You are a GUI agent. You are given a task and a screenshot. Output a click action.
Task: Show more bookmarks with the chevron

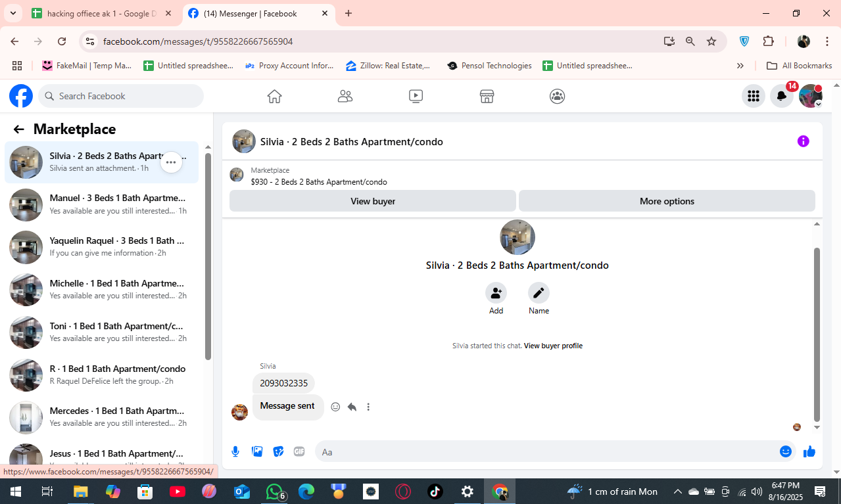[x=740, y=66]
